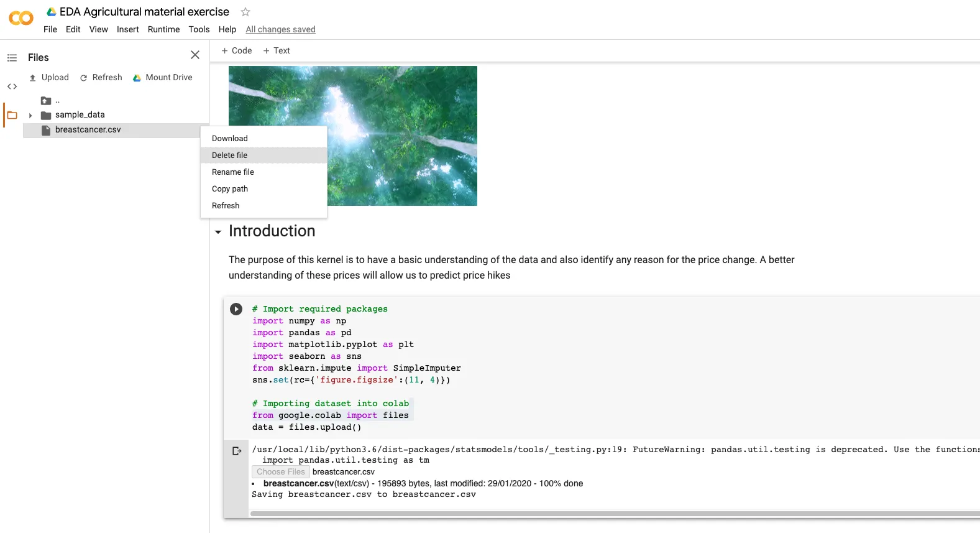Click the 'data = files.upload()' code line

(307, 427)
